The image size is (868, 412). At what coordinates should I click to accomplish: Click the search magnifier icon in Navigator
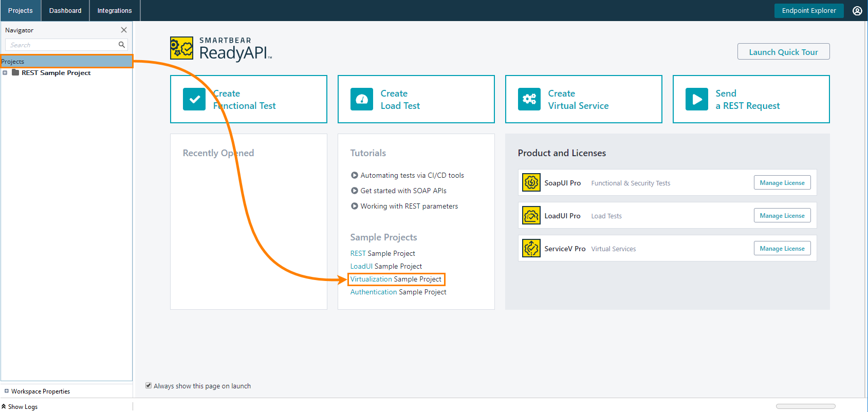coord(122,45)
